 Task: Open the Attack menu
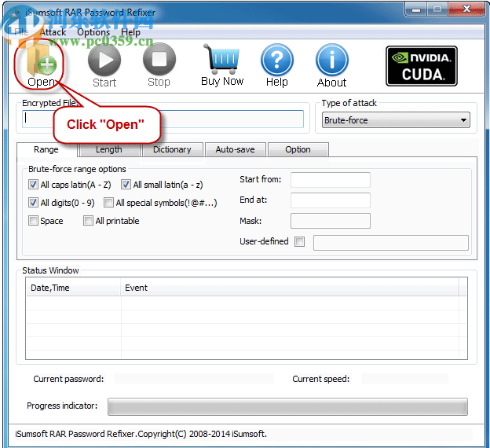click(53, 32)
